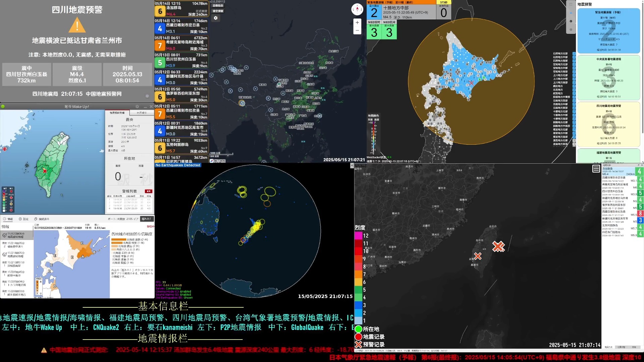The image size is (644, 362).
Task: Open the 地牛Wake Up settings gear
Action: pos(137,107)
